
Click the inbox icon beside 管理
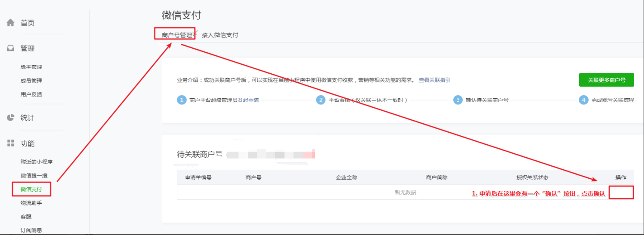pyautogui.click(x=10, y=48)
